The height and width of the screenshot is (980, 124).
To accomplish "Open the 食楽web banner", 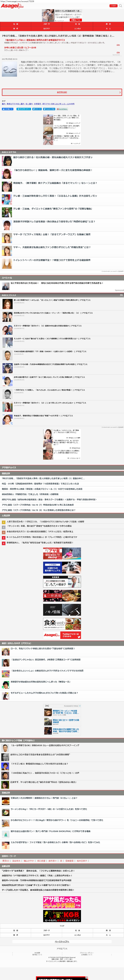I will coord(62,624).
